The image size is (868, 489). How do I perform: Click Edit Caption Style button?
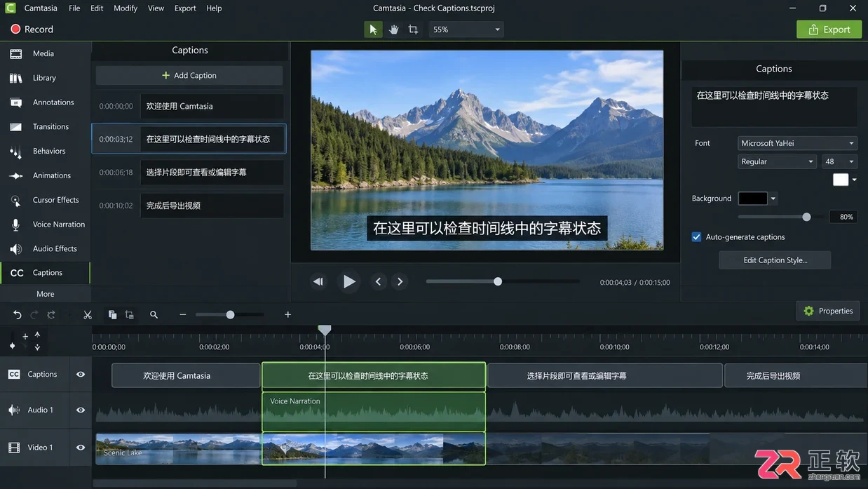point(775,260)
